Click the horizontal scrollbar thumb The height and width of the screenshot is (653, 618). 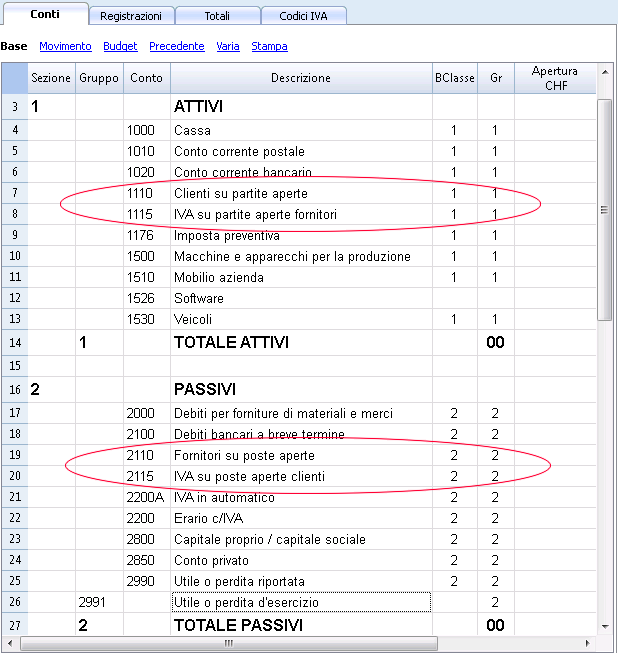click(x=229, y=643)
